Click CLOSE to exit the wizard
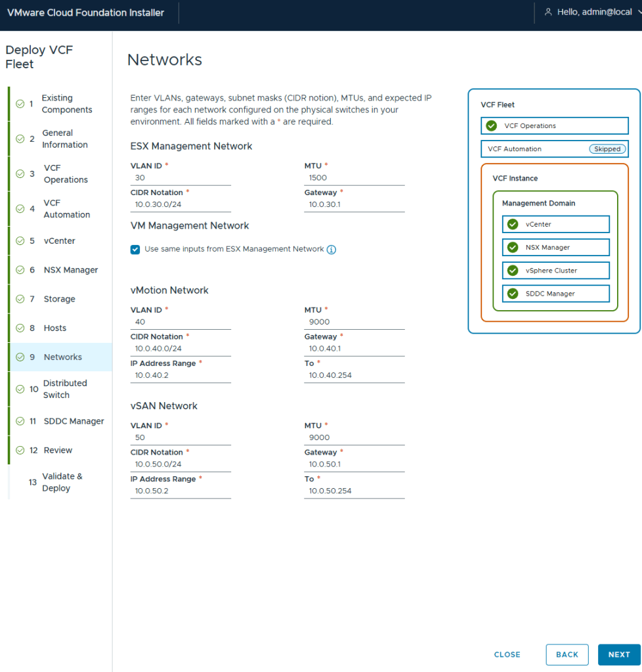Screen dimensions: 642x672 [507, 654]
